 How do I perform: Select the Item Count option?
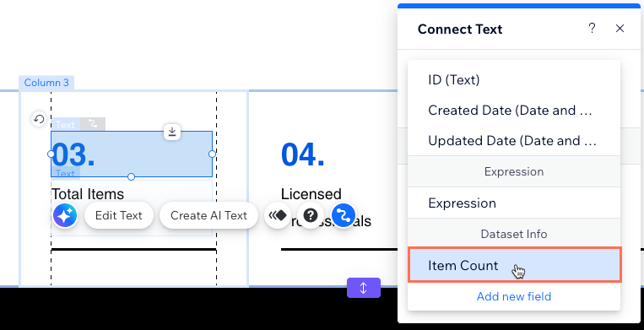[x=514, y=265]
